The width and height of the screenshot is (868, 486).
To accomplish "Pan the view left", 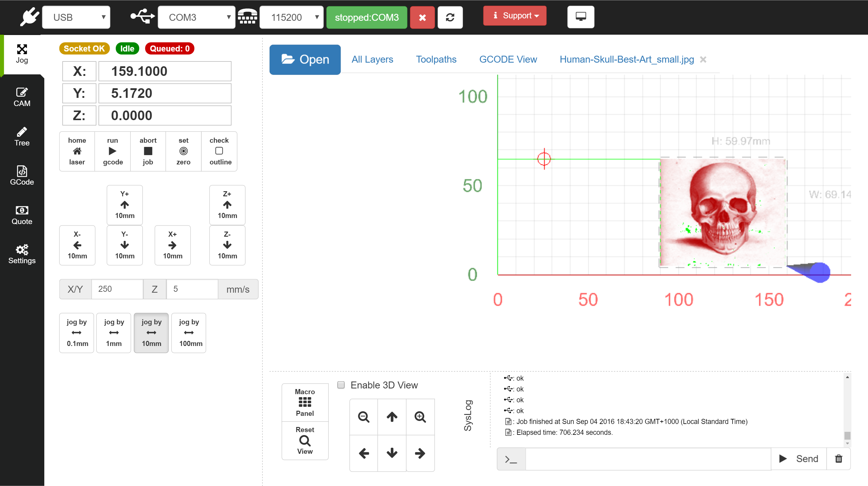I will [363, 453].
